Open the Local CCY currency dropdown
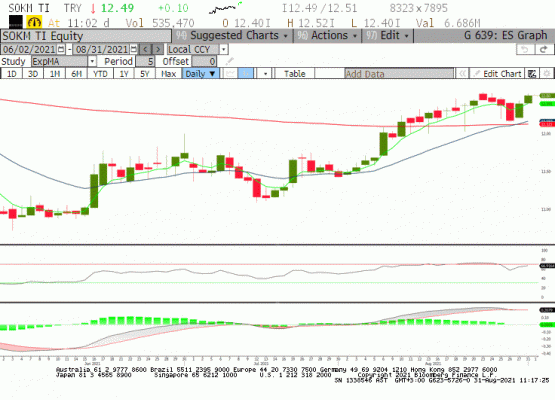555x400 pixels. (223, 49)
